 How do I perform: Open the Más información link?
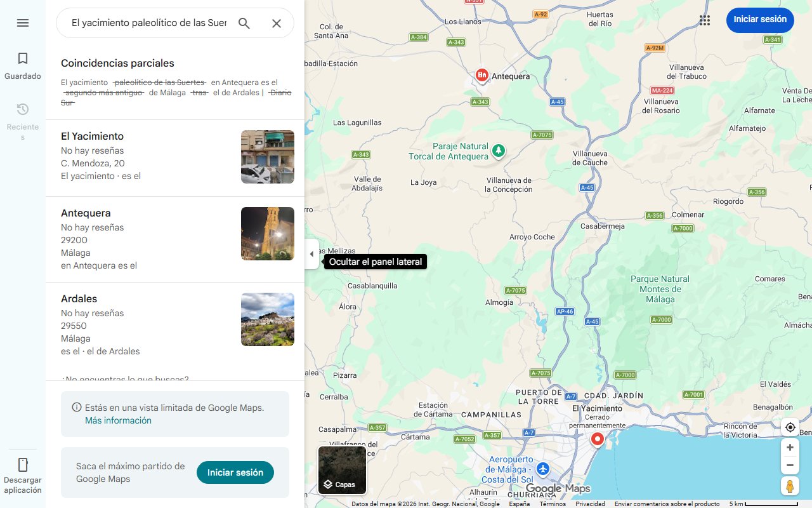pyautogui.click(x=118, y=420)
